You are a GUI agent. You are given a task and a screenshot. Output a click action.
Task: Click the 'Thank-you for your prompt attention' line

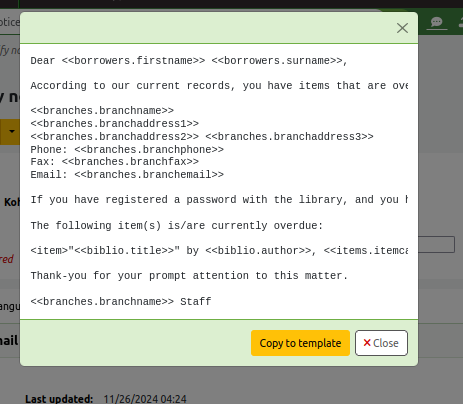[x=189, y=276]
